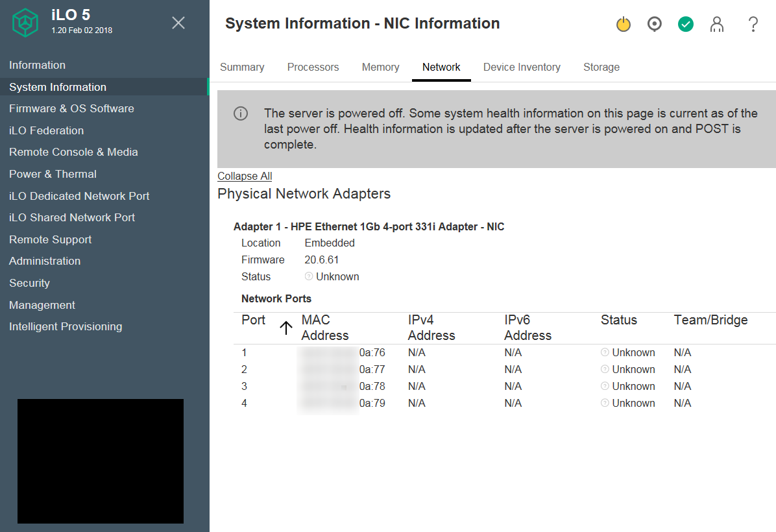Switch to the Summary tab
The width and height of the screenshot is (776, 532).
[x=242, y=67]
